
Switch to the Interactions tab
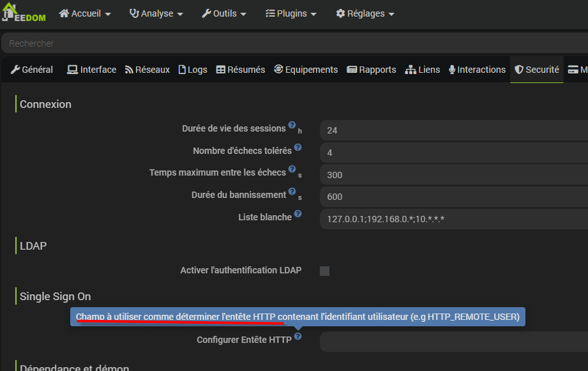[x=477, y=70]
